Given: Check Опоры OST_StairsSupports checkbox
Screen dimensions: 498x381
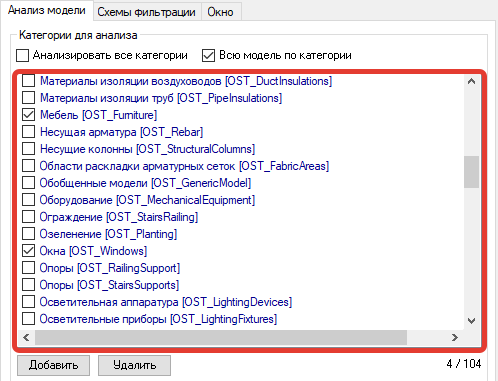Looking at the screenshot, I should click(28, 285).
